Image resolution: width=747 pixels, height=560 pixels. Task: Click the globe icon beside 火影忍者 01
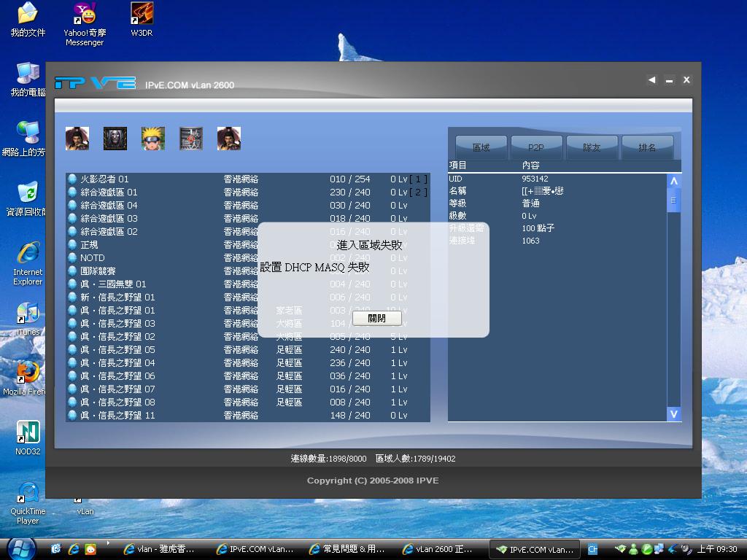72,179
